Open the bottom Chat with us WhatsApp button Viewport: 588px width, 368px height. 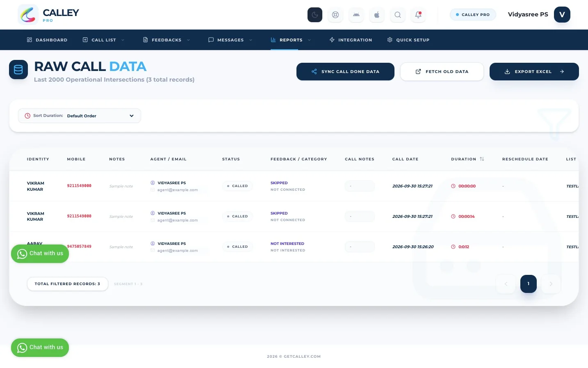[40, 347]
